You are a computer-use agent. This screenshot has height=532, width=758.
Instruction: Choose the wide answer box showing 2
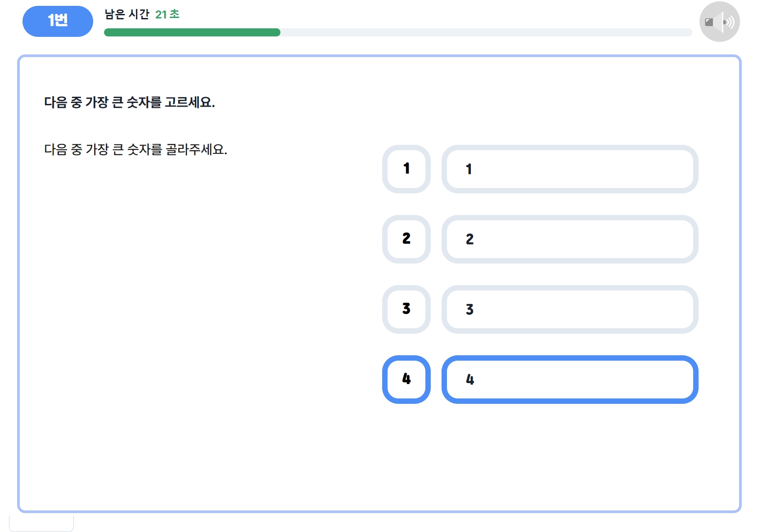click(x=570, y=239)
